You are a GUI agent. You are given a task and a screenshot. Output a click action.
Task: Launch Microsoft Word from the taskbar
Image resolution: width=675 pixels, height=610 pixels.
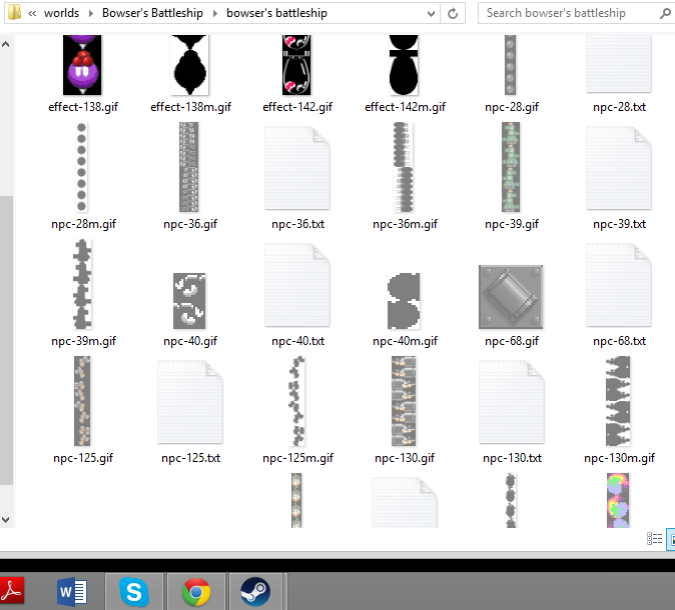[73, 591]
